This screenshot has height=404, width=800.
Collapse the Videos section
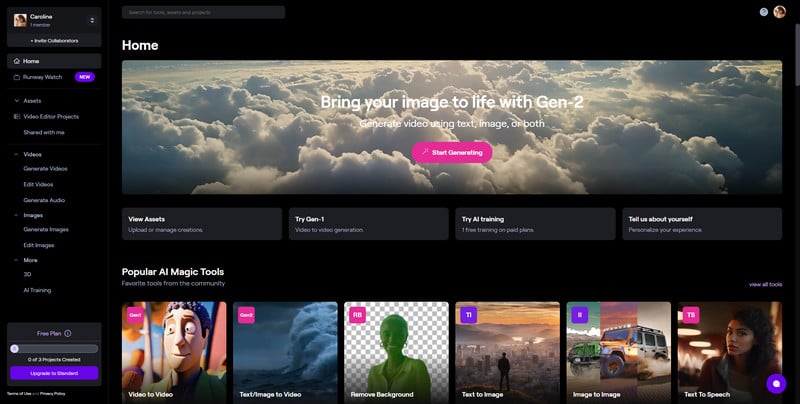17,154
